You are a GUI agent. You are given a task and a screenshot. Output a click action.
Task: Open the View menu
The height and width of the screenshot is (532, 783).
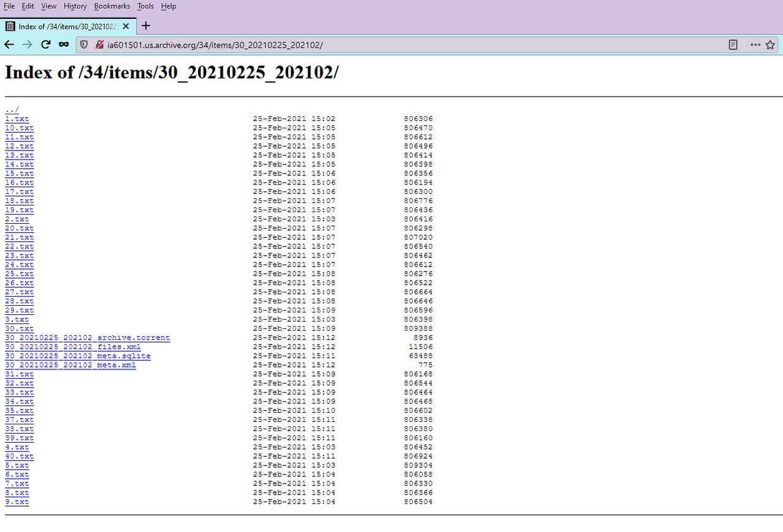(x=49, y=6)
